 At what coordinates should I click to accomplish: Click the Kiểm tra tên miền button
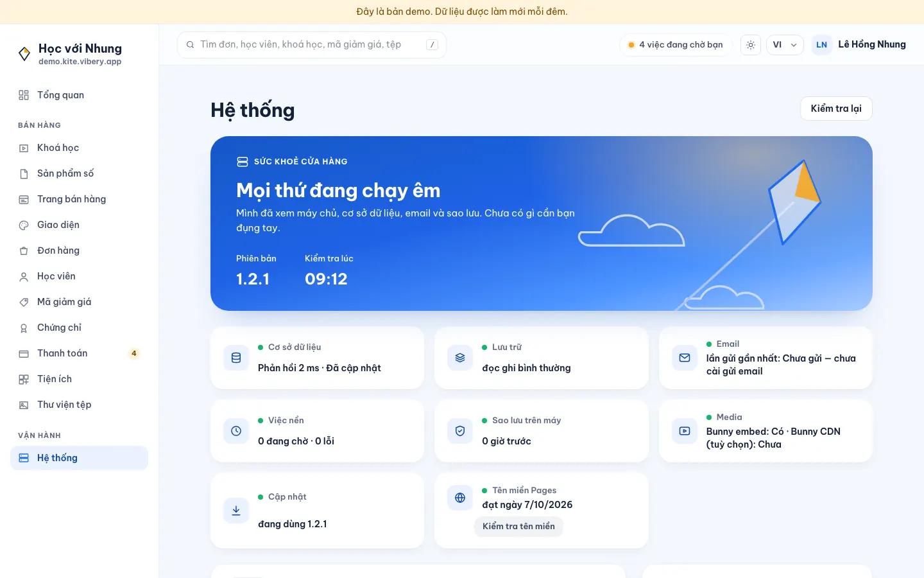click(x=518, y=527)
